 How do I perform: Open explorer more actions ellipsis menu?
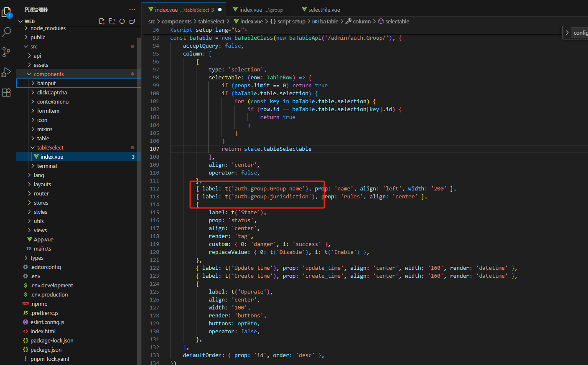tap(132, 10)
